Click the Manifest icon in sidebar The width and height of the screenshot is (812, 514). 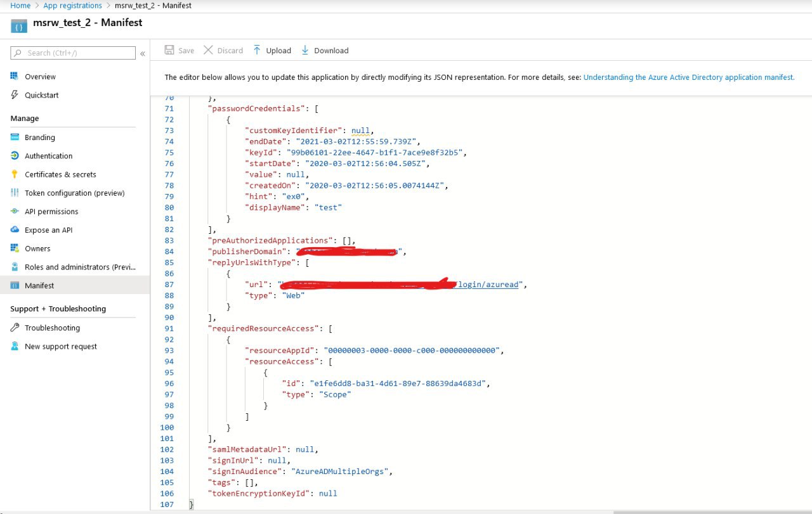[14, 285]
